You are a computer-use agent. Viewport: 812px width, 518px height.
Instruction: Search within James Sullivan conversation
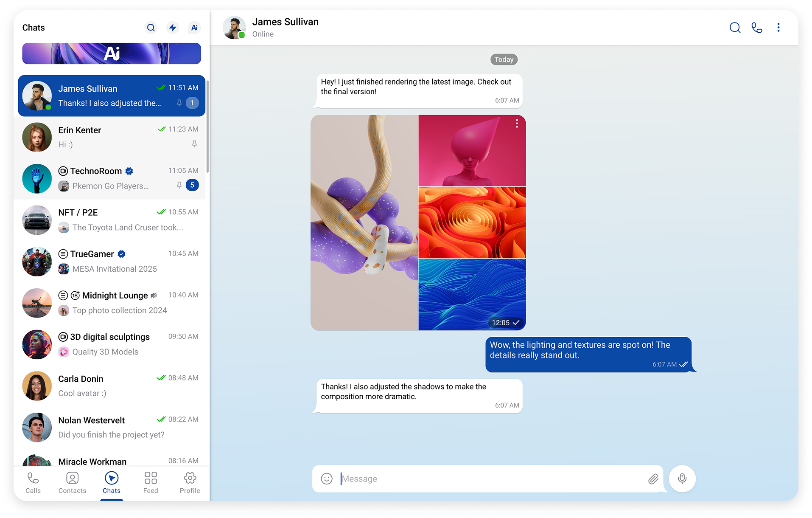pyautogui.click(x=735, y=28)
